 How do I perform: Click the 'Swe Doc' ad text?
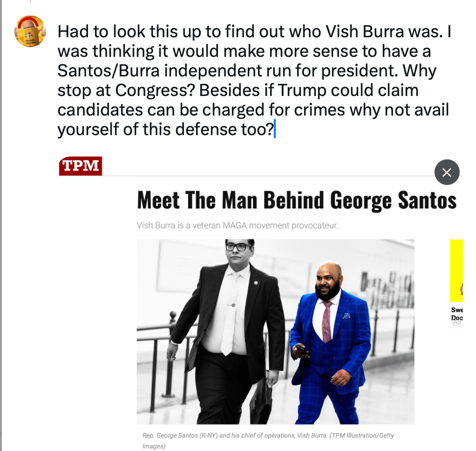(x=457, y=314)
